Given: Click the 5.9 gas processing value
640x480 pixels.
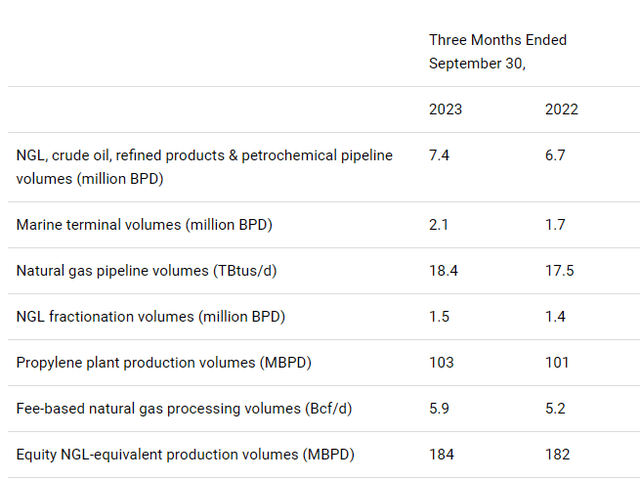Looking at the screenshot, I should pos(440,409).
